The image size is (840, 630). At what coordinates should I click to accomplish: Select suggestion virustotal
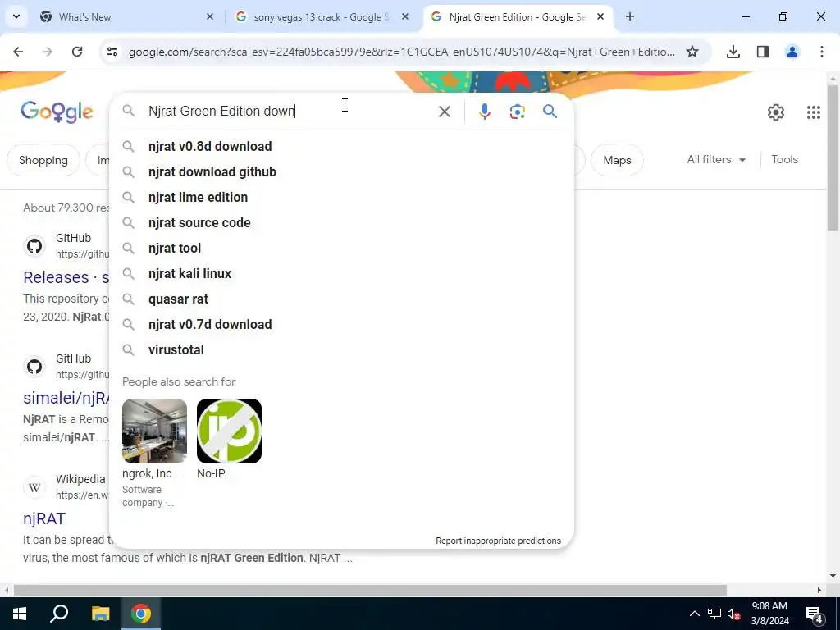[342, 349]
